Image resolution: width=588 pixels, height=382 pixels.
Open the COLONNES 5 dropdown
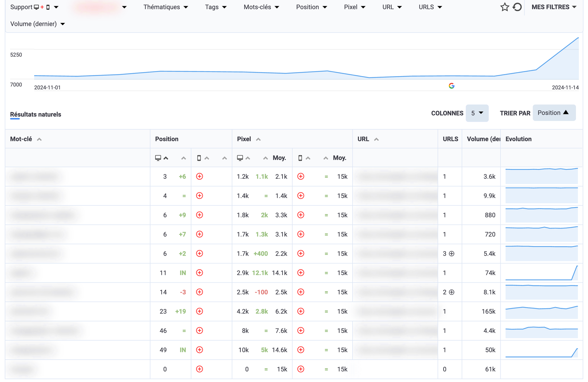(x=477, y=113)
